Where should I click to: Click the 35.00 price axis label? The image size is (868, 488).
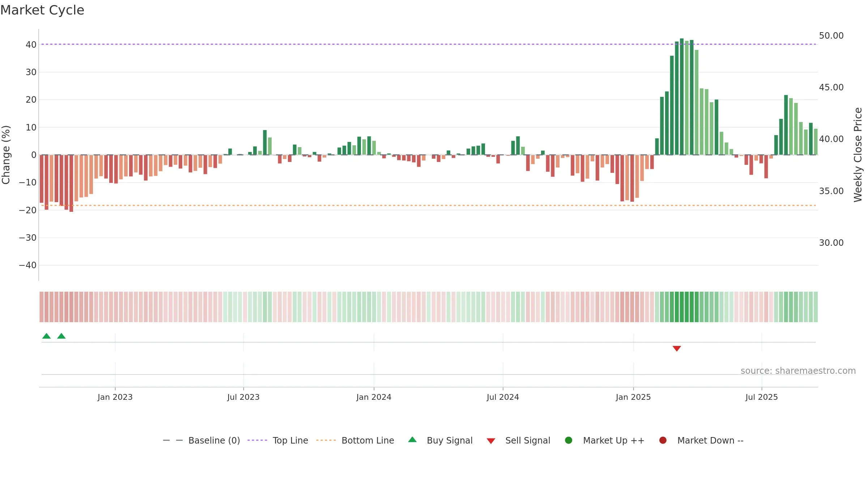pyautogui.click(x=831, y=191)
